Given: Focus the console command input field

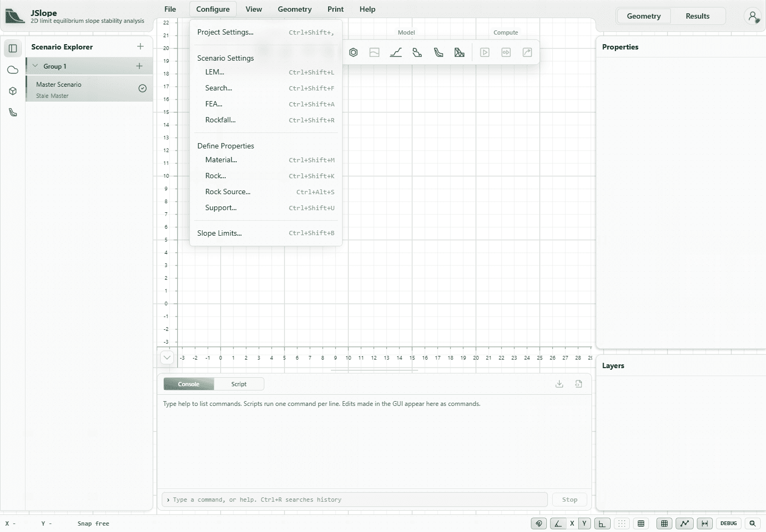Looking at the screenshot, I should click(x=355, y=500).
